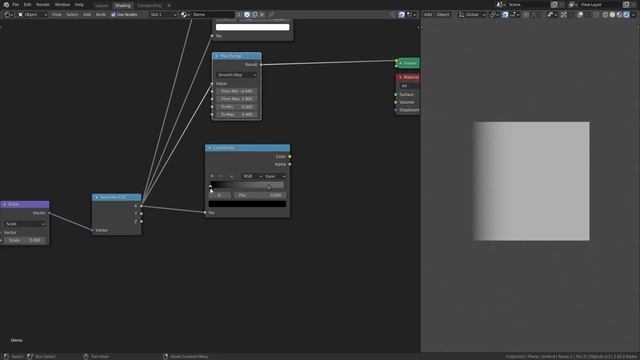
Task: Click ColorRamp Alpha output socket
Action: (x=290, y=164)
